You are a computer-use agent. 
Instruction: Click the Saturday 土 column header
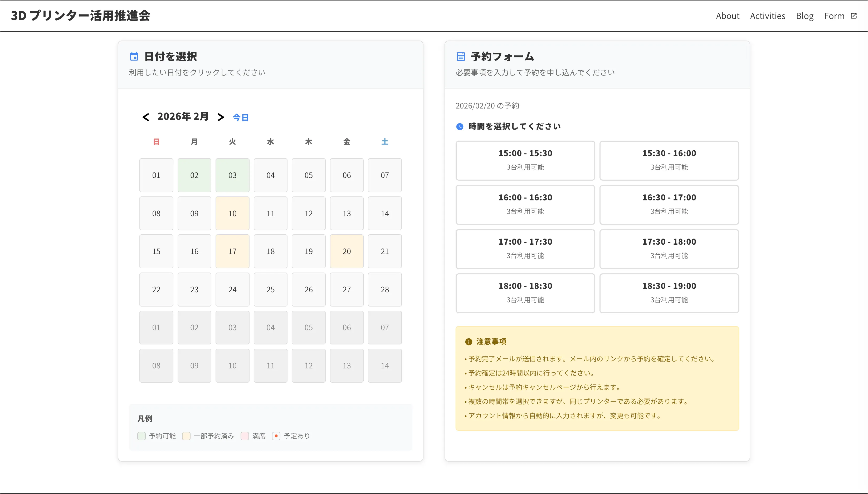click(385, 141)
